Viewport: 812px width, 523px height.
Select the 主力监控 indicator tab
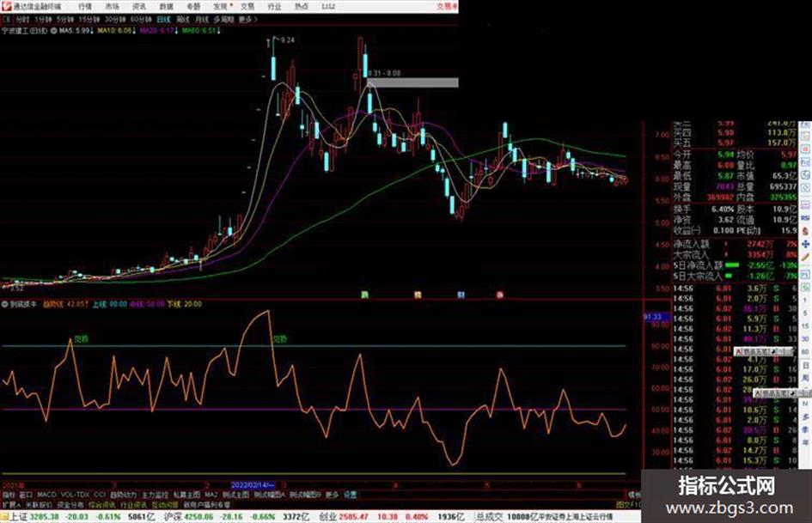pos(155,495)
